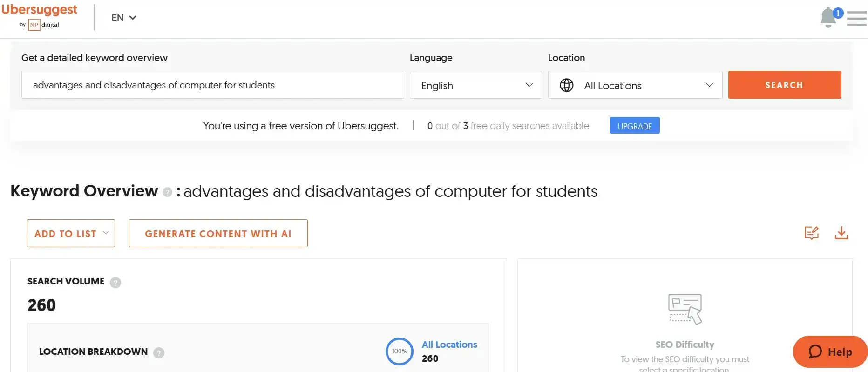Open the Help chat button
The width and height of the screenshot is (868, 372).
[830, 352]
